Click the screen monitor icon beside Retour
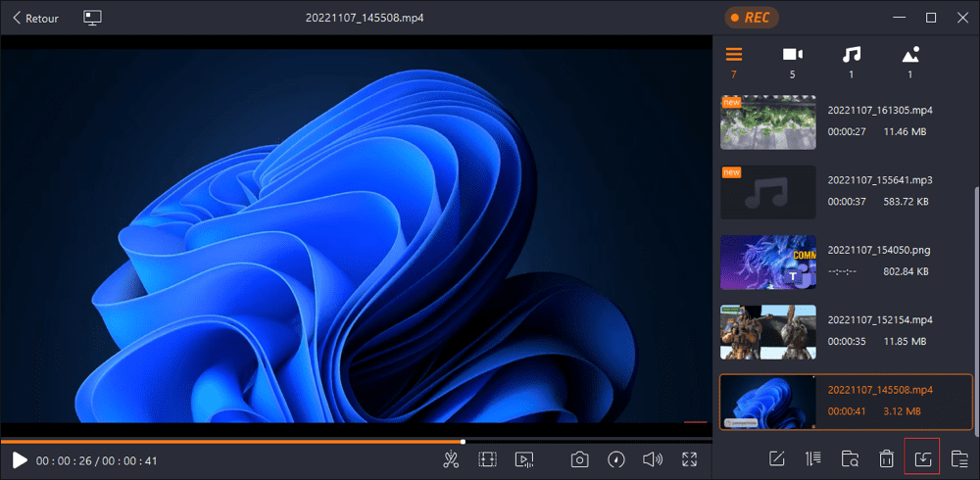This screenshot has width=980, height=480. pos(92,18)
